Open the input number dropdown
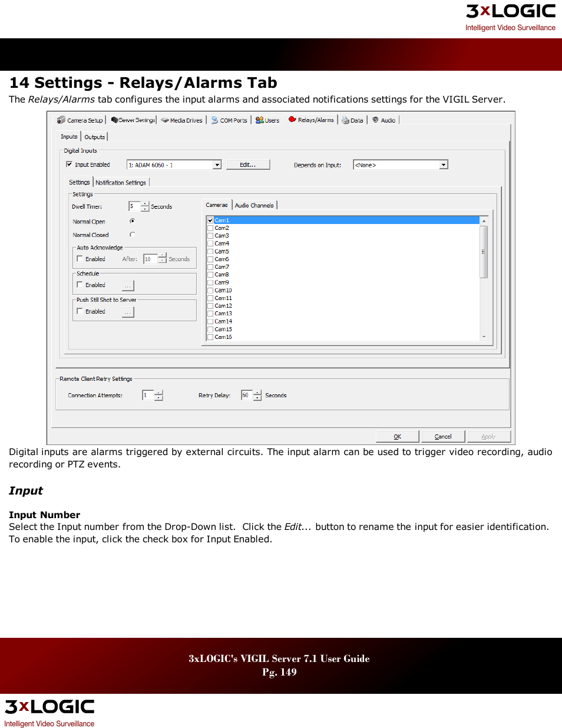The height and width of the screenshot is (728, 562). pos(217,164)
